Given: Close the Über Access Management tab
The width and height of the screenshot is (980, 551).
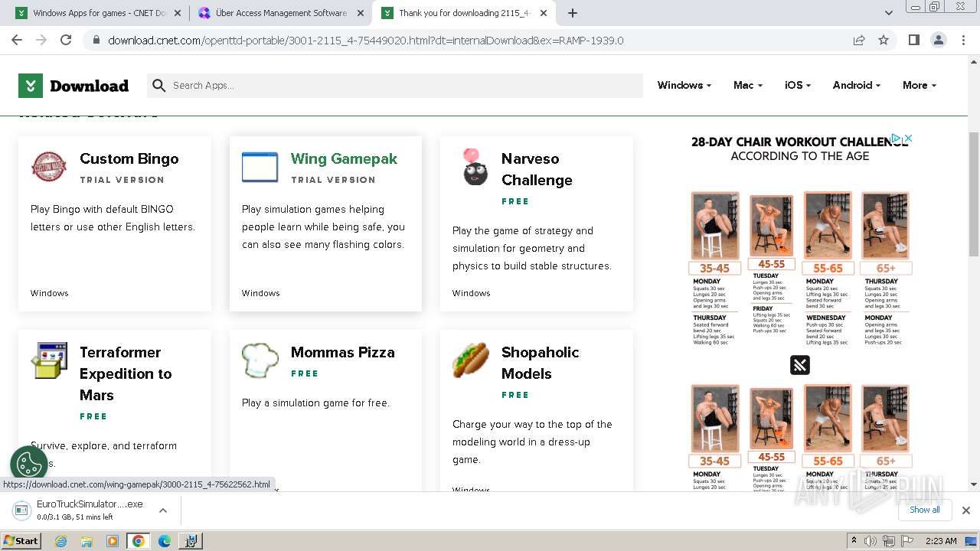Looking at the screenshot, I should (x=359, y=13).
